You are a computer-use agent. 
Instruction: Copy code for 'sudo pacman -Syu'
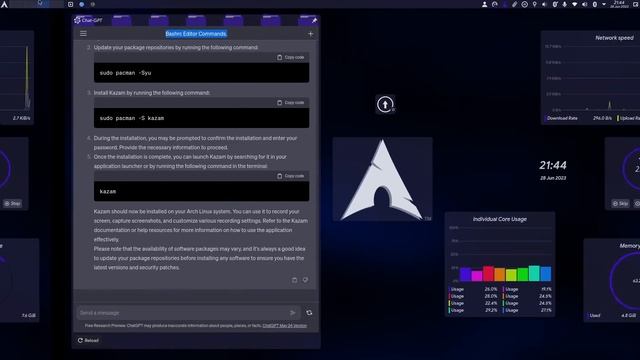click(291, 57)
